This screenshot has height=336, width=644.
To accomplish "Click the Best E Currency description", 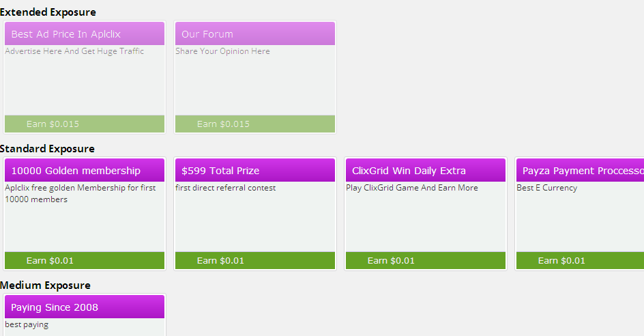I will (x=546, y=188).
